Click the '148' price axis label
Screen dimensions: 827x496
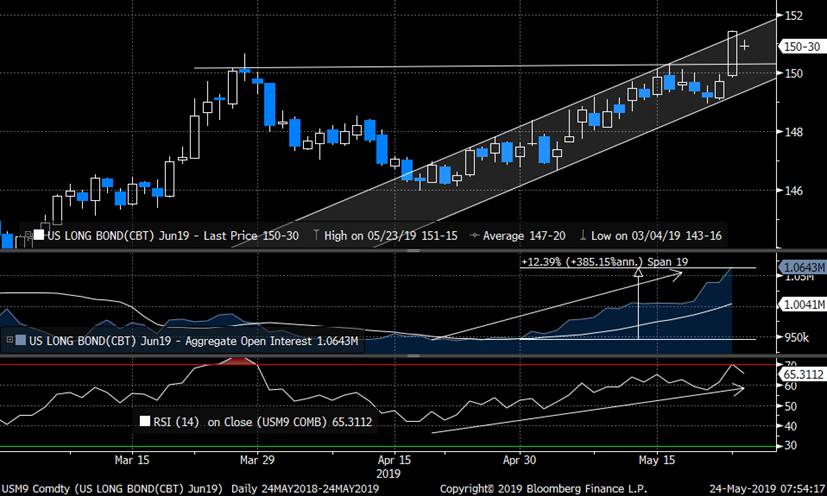coord(794,132)
